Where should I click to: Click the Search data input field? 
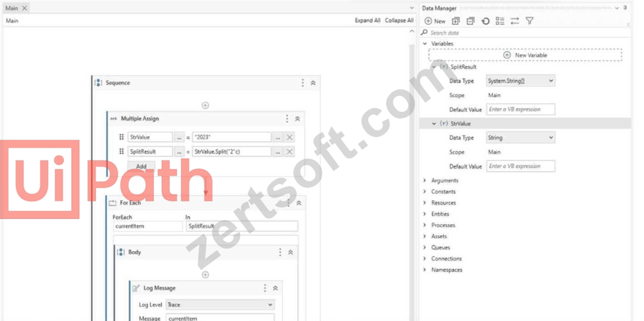(526, 32)
